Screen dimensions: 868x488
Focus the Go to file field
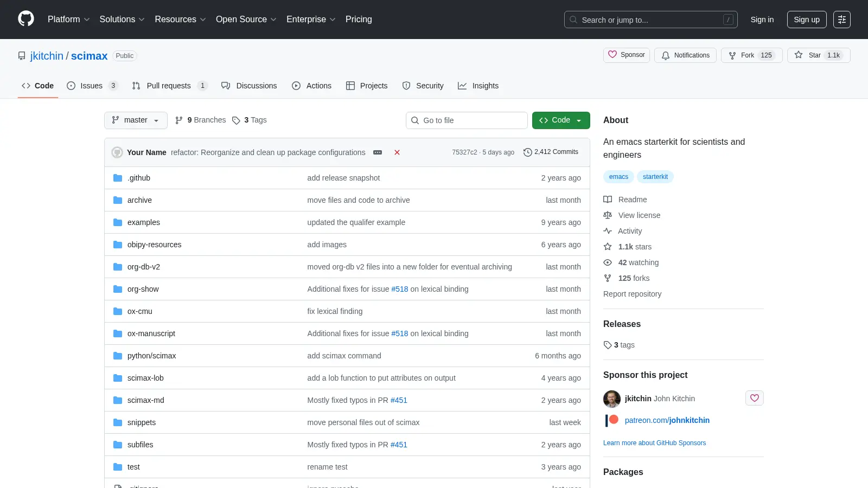[467, 120]
